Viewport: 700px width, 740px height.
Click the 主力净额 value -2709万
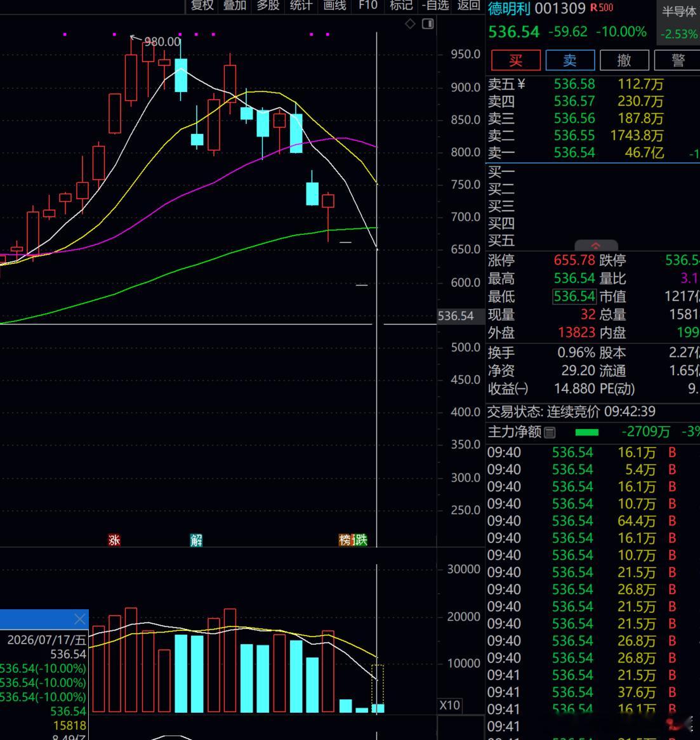(645, 432)
